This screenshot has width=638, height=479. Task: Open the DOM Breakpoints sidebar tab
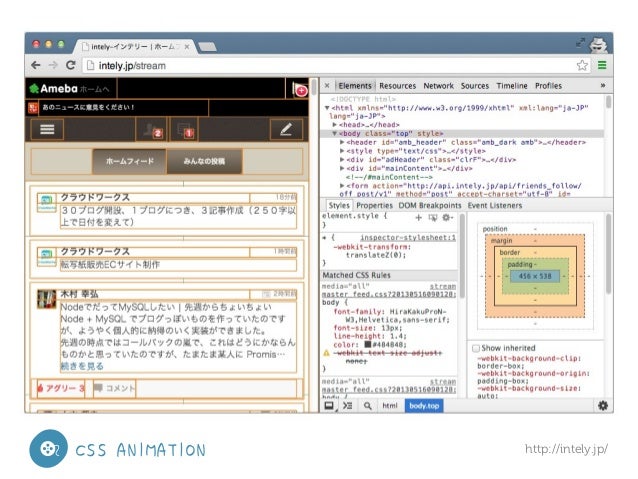point(430,206)
